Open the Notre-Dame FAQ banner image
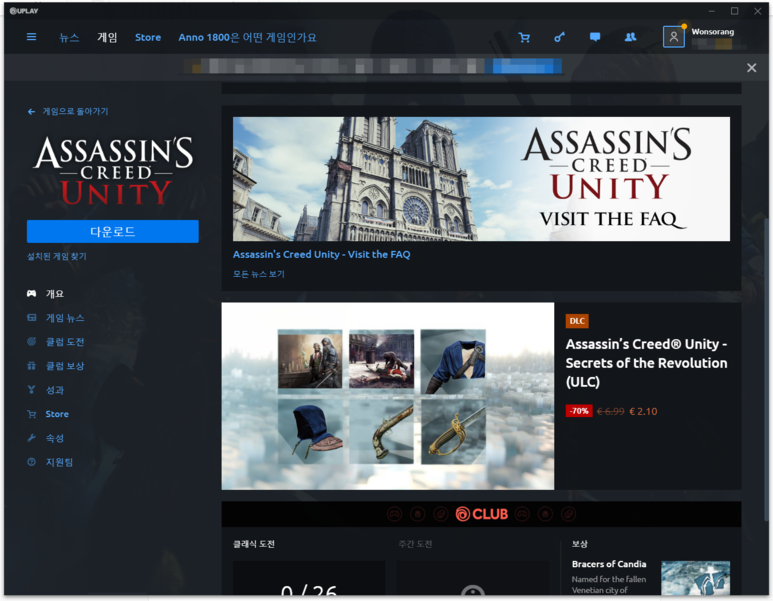 (x=481, y=179)
